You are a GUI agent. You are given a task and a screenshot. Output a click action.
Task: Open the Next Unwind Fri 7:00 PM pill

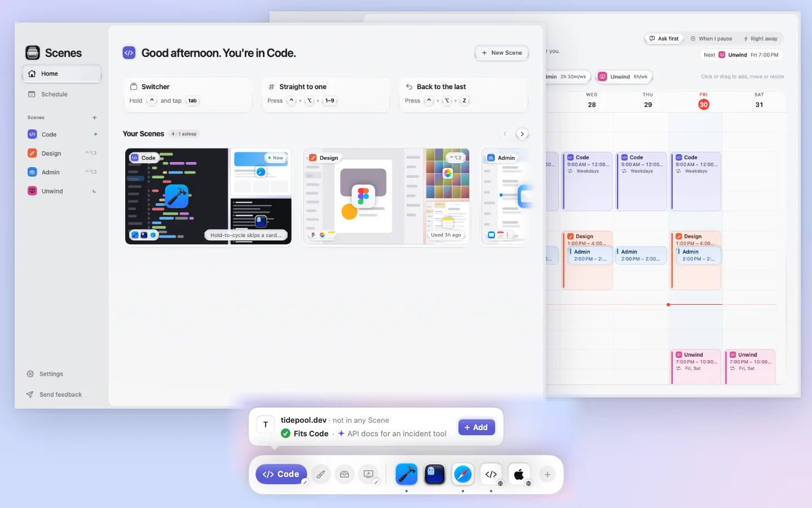click(742, 55)
